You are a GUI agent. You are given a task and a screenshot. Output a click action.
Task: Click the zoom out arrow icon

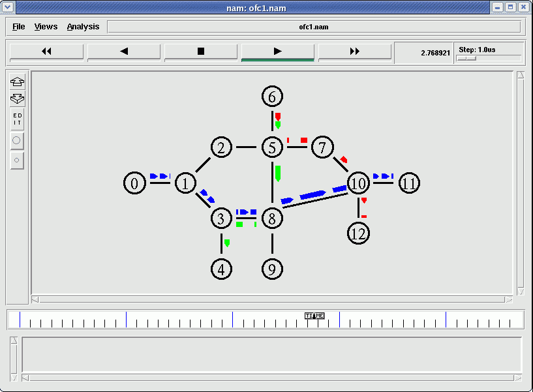[x=17, y=99]
